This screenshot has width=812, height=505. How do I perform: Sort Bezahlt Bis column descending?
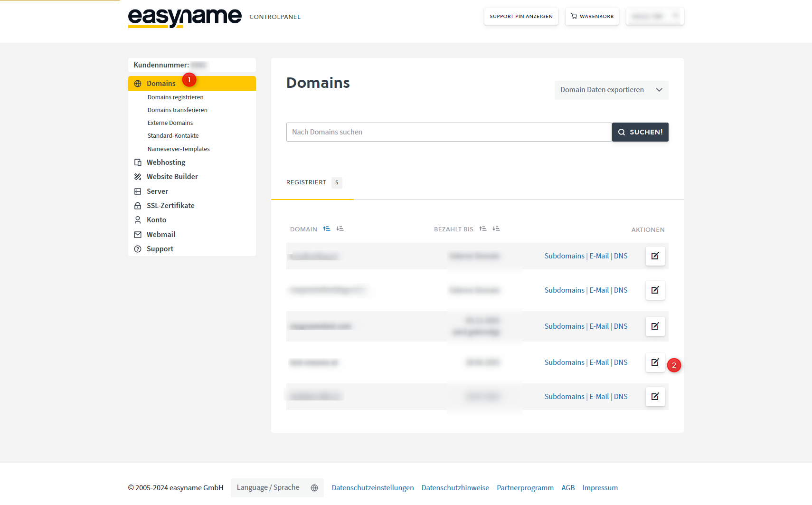tap(496, 229)
